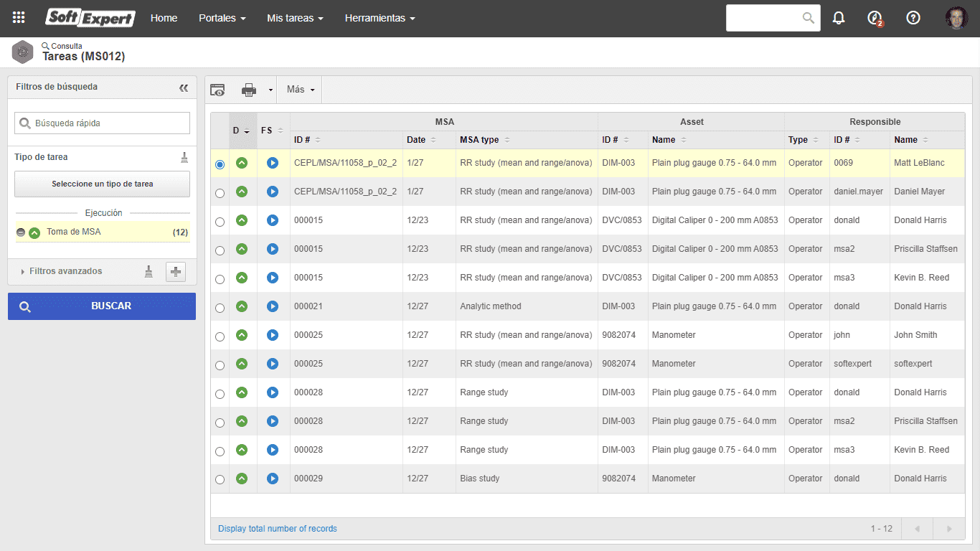
Task: Click the SoftExpert logo
Action: point(90,18)
